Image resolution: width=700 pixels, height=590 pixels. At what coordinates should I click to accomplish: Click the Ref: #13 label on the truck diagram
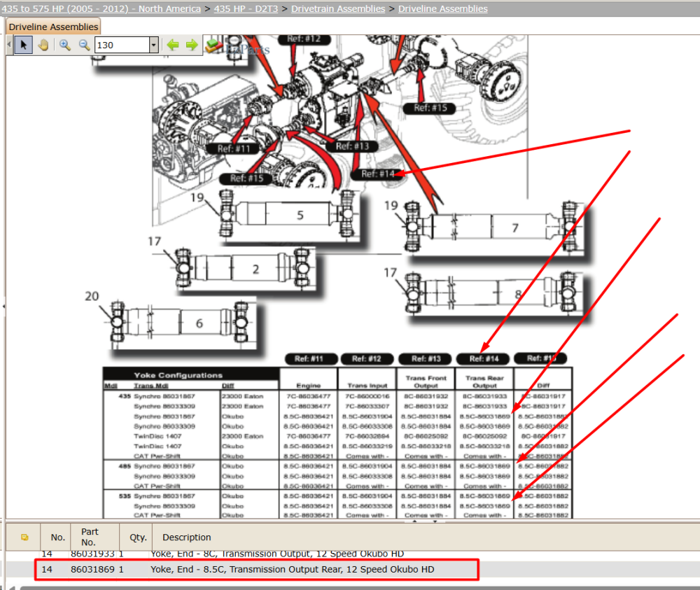tap(352, 146)
